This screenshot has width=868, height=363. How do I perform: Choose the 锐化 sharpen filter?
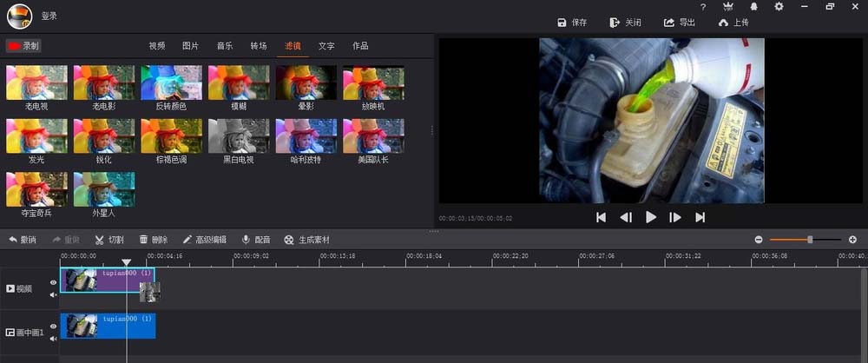[104, 135]
